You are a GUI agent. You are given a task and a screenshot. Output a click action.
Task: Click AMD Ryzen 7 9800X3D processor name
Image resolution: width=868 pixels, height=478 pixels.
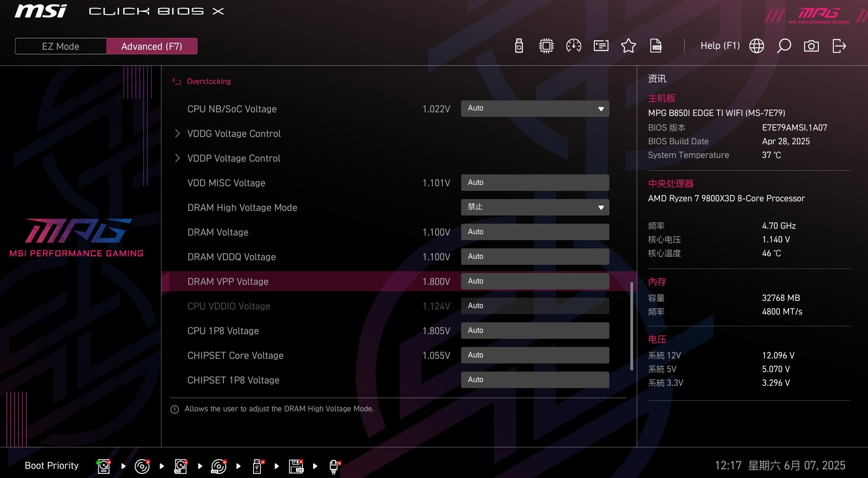click(726, 199)
